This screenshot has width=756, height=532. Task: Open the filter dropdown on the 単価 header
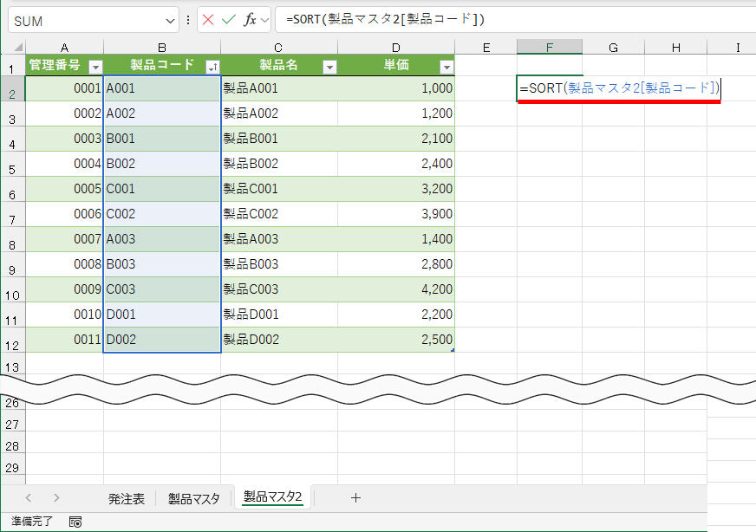coord(446,66)
